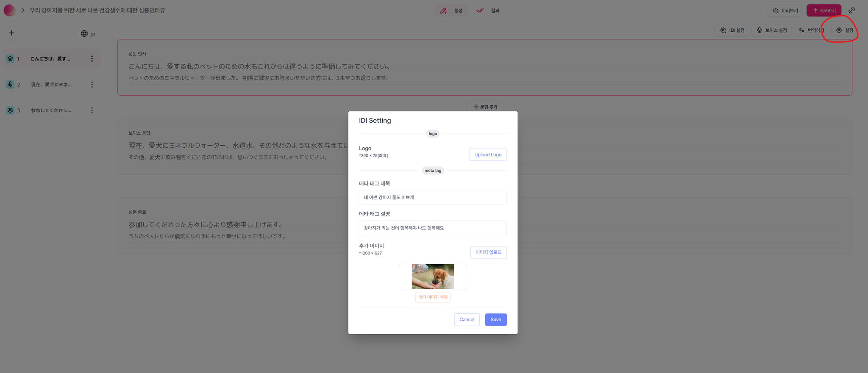Viewport: 868px width, 373px height.
Task: Open the 설정 gear settings
Action: (x=845, y=30)
